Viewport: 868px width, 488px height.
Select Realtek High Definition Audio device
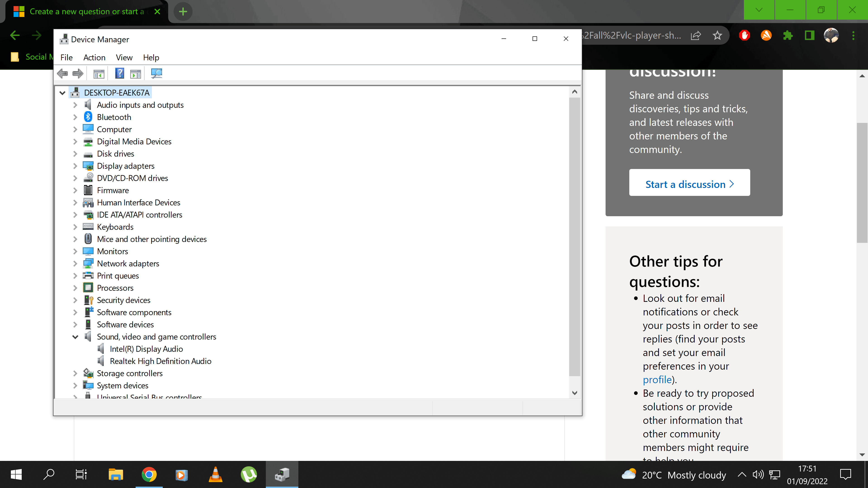point(160,361)
